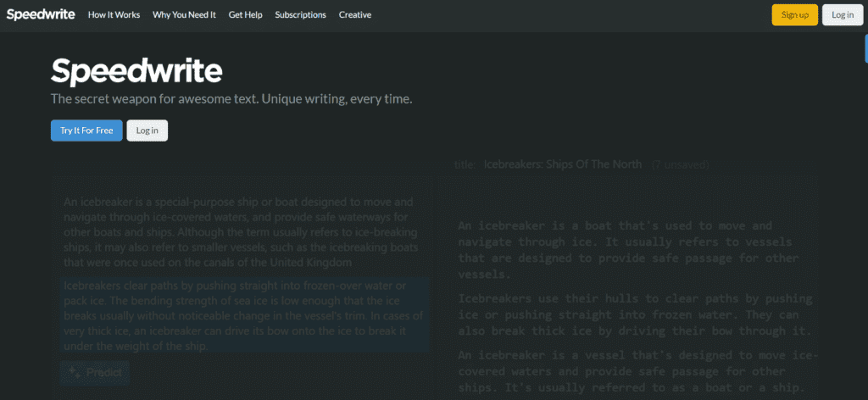This screenshot has height=400, width=868.
Task: Open the How It Works page
Action: pos(114,15)
